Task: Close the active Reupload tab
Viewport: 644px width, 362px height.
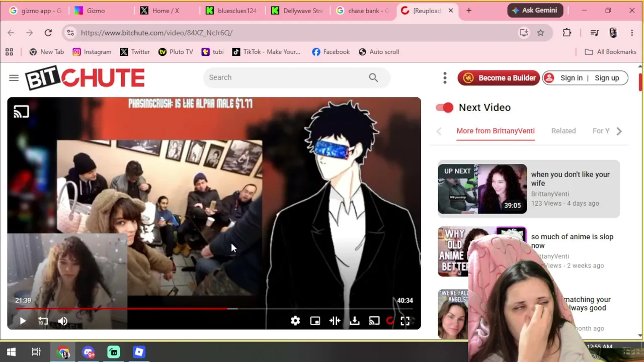Action: click(451, 11)
